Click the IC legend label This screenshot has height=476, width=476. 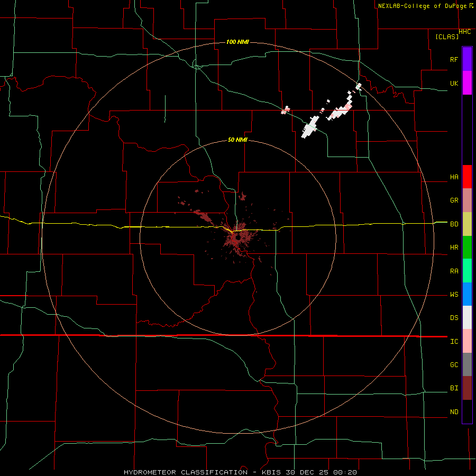pyautogui.click(x=454, y=342)
